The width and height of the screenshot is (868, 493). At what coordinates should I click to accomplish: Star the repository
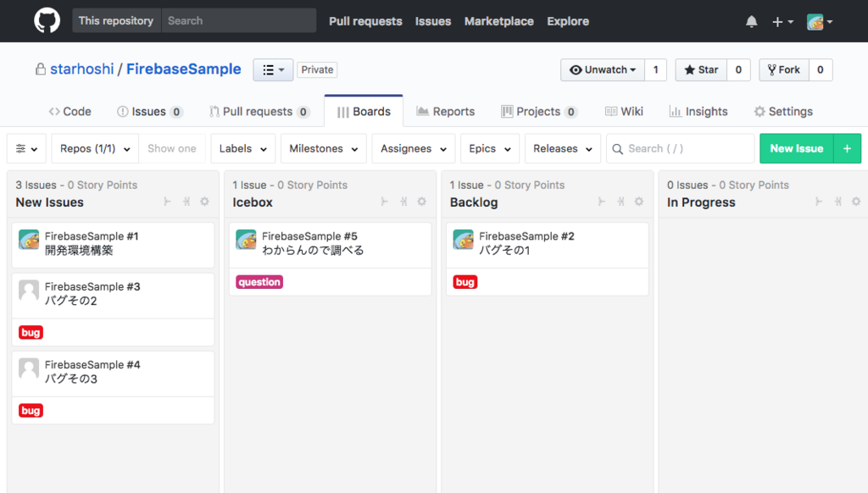[x=701, y=69]
